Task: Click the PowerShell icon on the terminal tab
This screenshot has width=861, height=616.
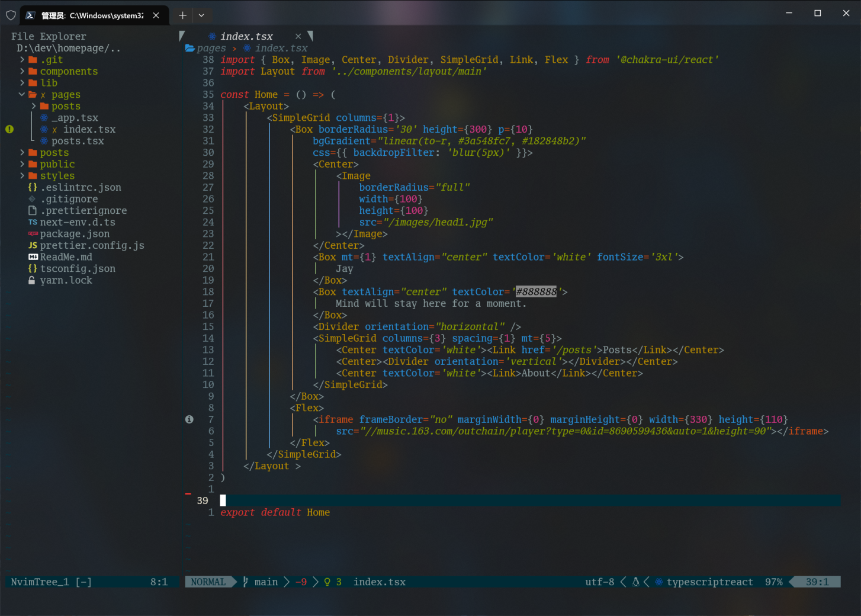Action: pyautogui.click(x=30, y=15)
